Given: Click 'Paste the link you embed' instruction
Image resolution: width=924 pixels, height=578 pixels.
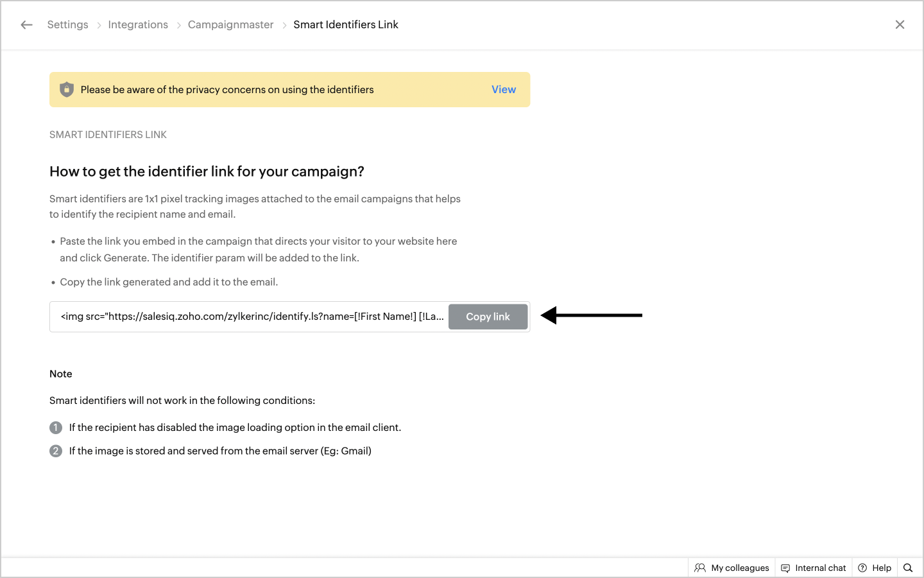Looking at the screenshot, I should coord(259,250).
